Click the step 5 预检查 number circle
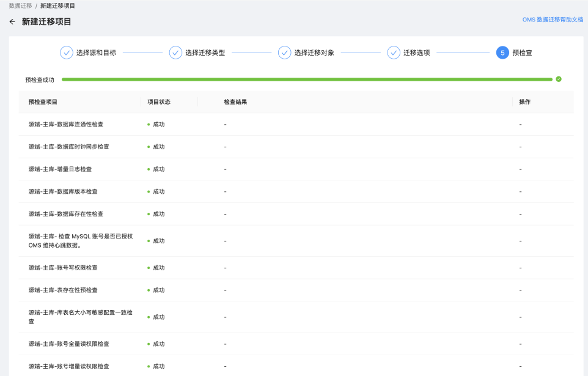Screen dimensions: 588x376 pos(502,53)
